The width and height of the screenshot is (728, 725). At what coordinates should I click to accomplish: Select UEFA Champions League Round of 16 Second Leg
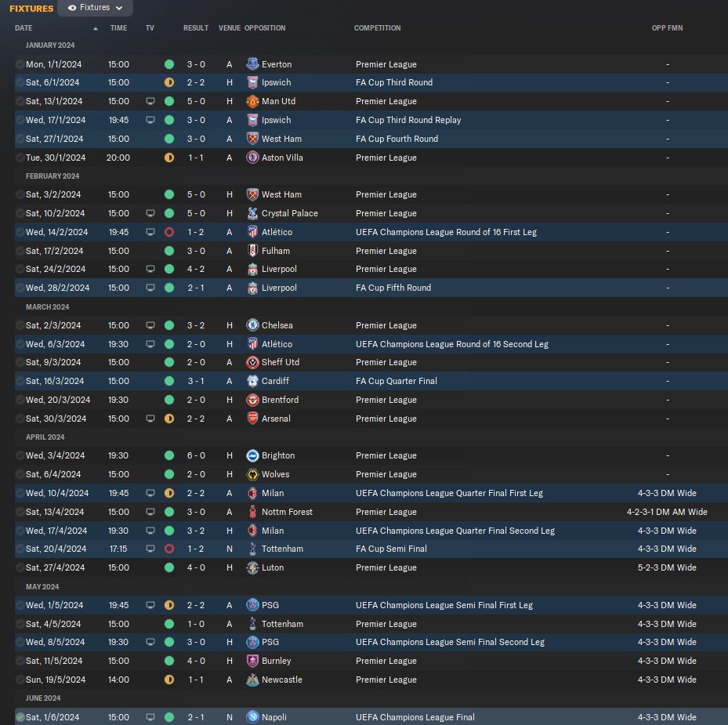click(451, 344)
